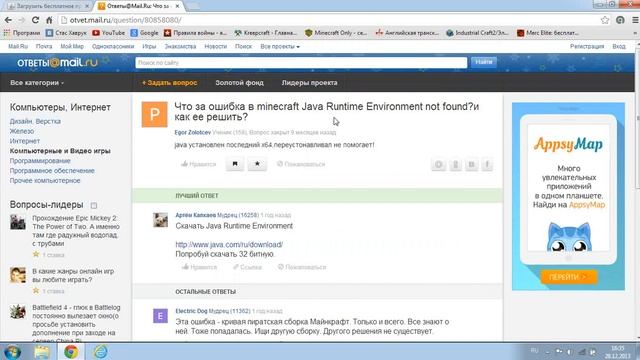The width and height of the screenshot is (640, 360).
Task: Open the Почта link in the Mail.Ru bar
Action: click(44, 47)
